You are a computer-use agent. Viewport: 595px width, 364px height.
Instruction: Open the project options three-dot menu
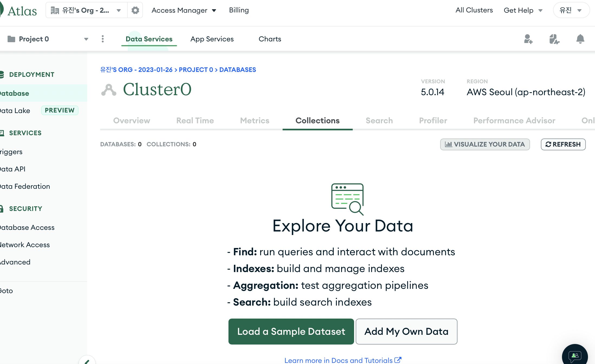103,39
